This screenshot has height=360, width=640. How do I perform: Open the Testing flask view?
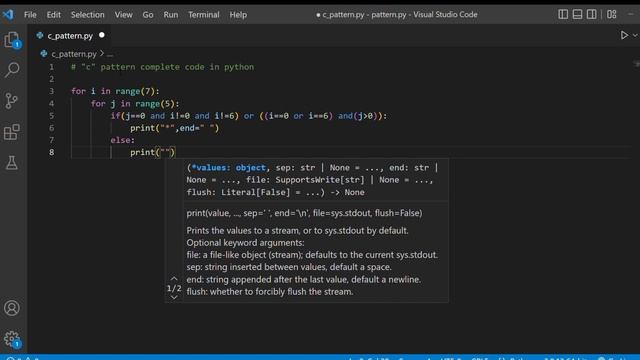[x=12, y=162]
